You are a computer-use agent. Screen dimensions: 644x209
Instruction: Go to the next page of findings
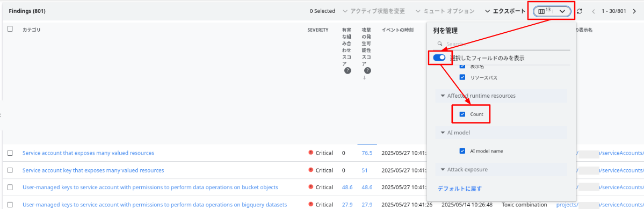[x=634, y=11]
